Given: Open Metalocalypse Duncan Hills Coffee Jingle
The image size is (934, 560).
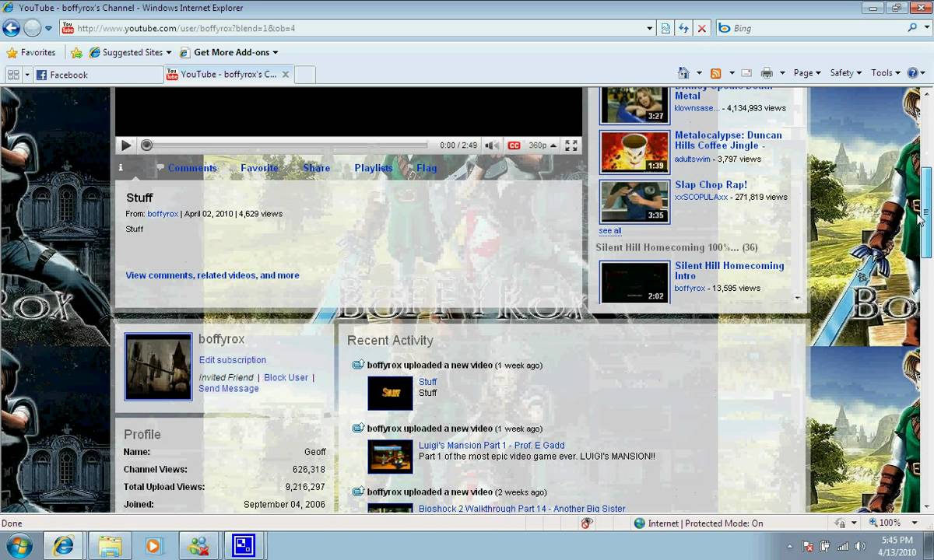Looking at the screenshot, I should (x=729, y=140).
